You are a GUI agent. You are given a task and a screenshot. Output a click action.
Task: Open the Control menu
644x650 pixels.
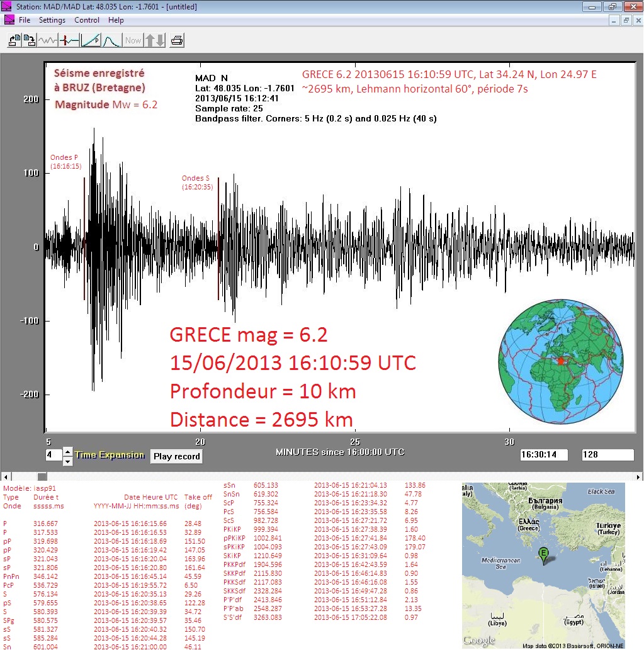[87, 20]
